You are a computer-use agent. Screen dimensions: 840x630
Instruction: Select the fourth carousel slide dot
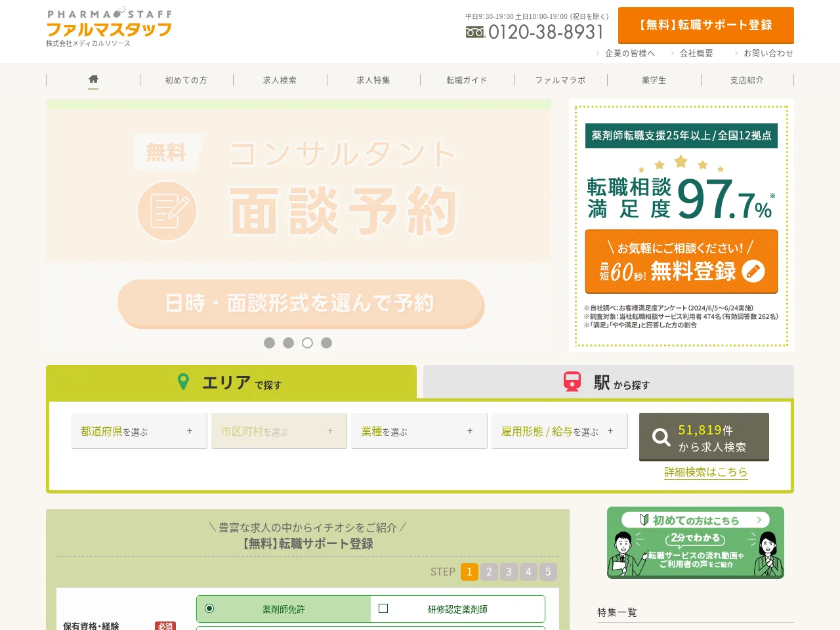pyautogui.click(x=326, y=343)
